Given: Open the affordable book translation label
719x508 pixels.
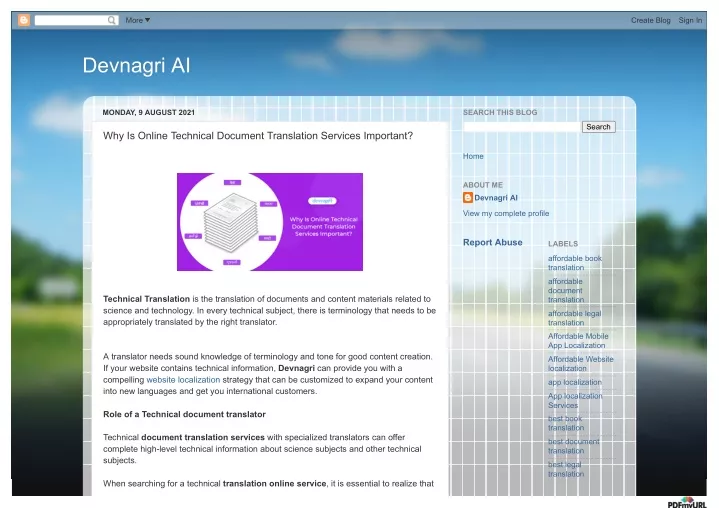Looking at the screenshot, I should point(575,263).
